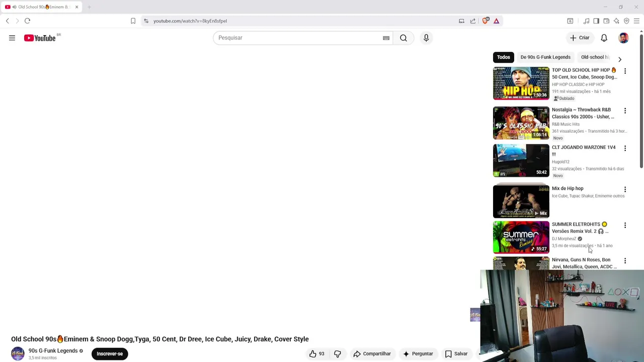Open the Brave Rewards triangle icon
The height and width of the screenshot is (362, 644).
pos(496,21)
